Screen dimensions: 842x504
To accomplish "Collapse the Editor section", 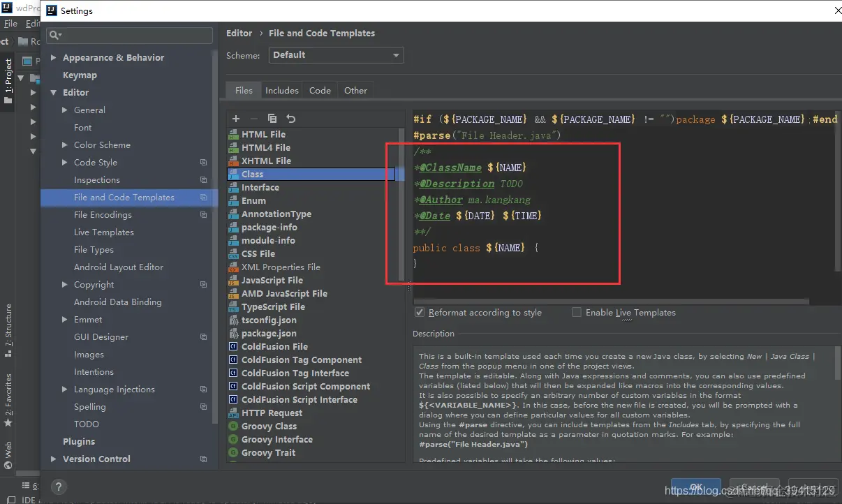I will tap(54, 93).
